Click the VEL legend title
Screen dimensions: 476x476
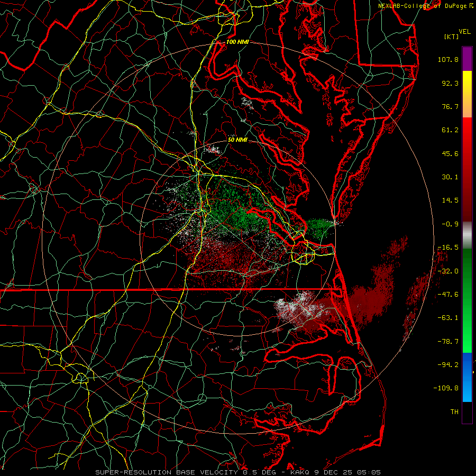465,32
